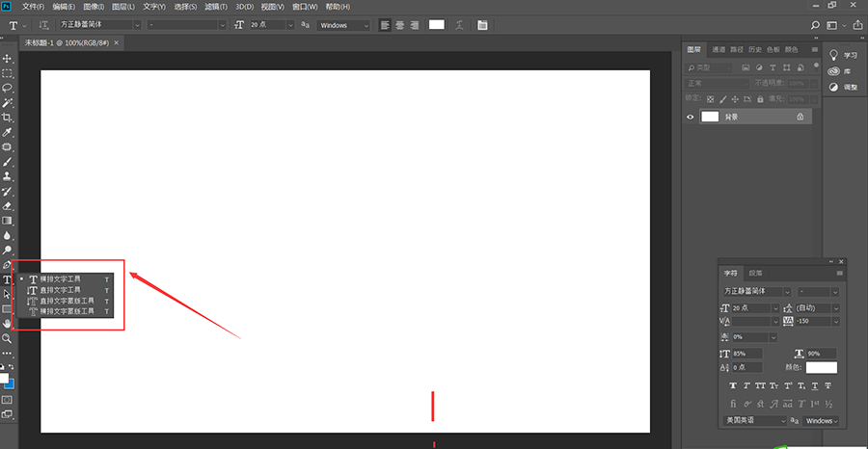Image resolution: width=868 pixels, height=449 pixels.
Task: Click vertical scale field showing 85%
Action: (747, 354)
